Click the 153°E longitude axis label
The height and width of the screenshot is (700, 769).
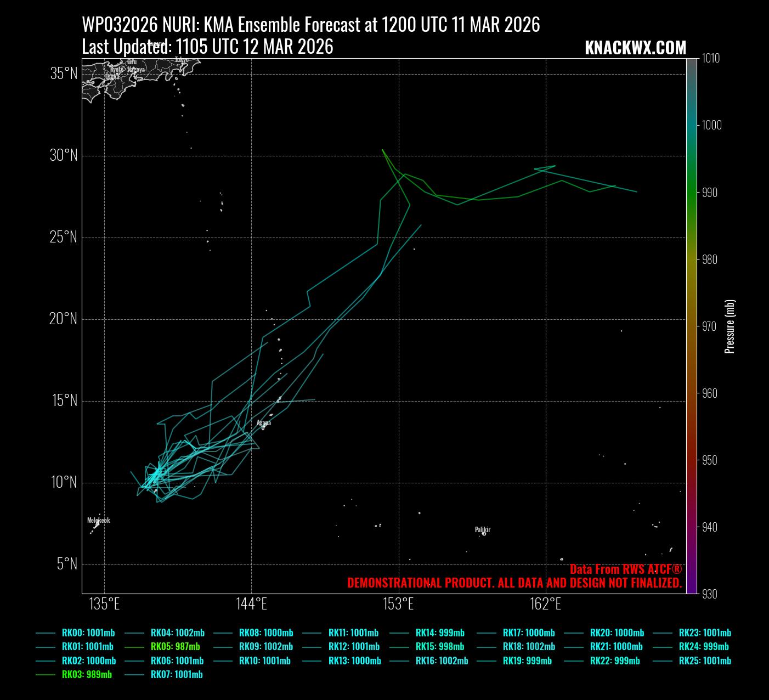coord(398,605)
